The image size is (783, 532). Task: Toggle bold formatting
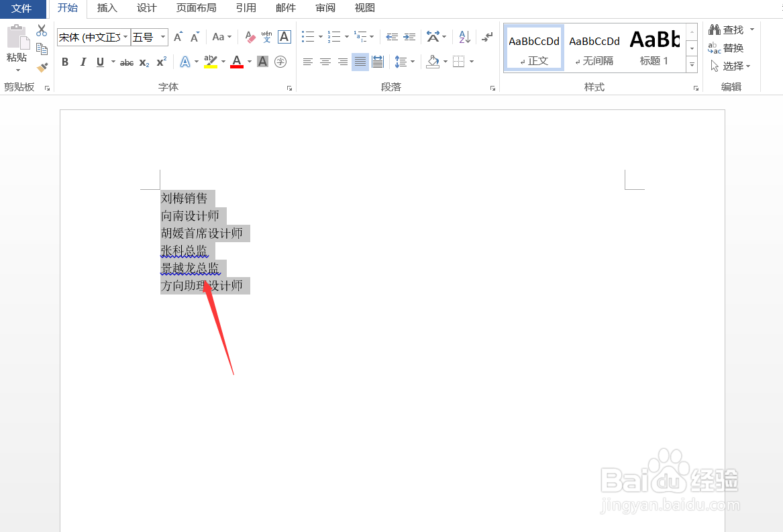65,62
